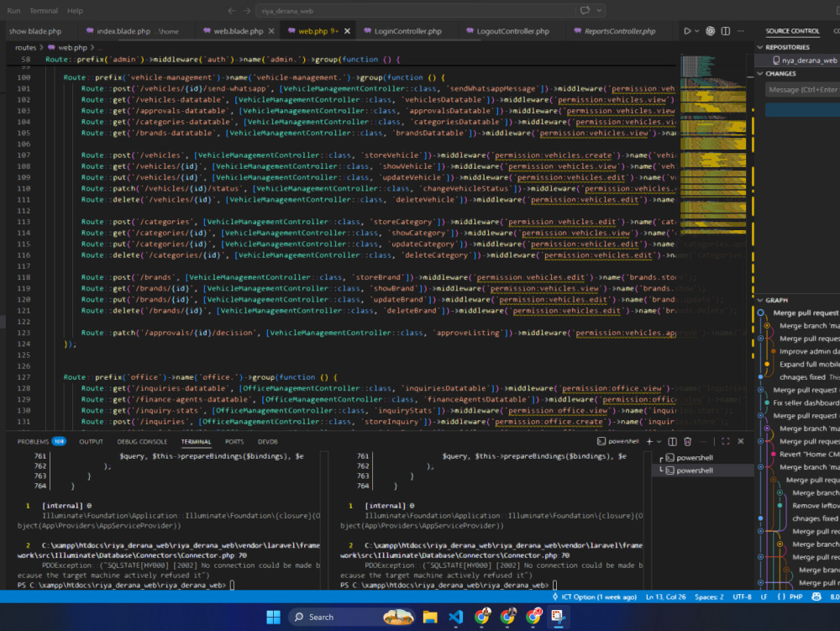Screen dimensions: 840x631
Task: Select the second powershell terminal in list
Action: click(x=703, y=471)
